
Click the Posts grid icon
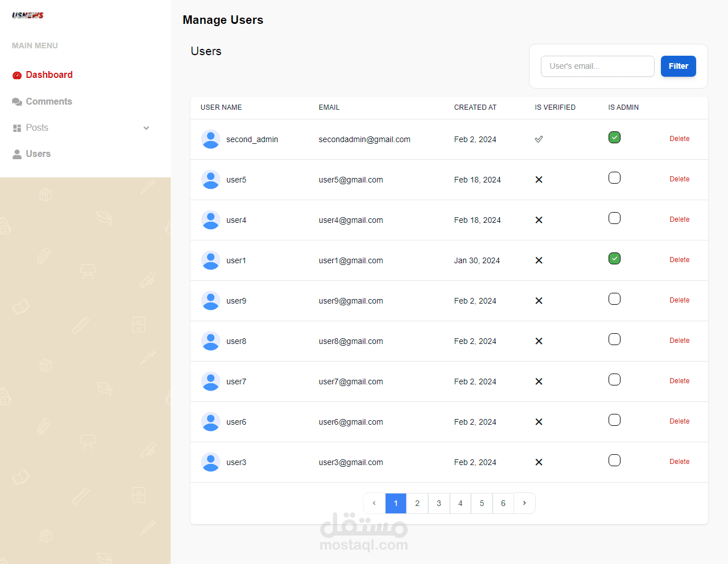click(17, 128)
